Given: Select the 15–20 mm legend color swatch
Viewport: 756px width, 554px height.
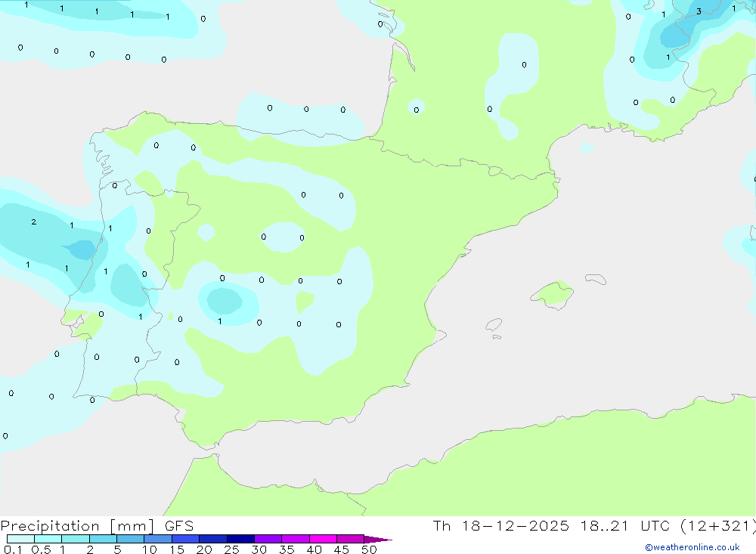Looking at the screenshot, I should [x=186, y=539].
